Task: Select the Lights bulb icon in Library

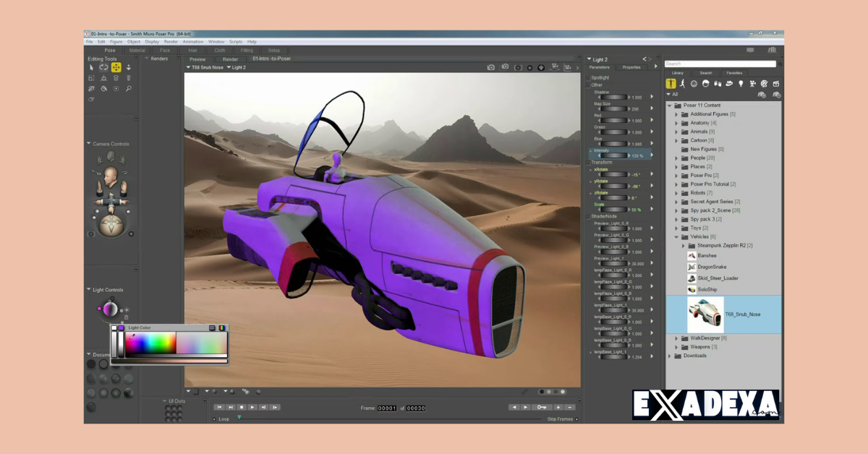Action: 741,83
